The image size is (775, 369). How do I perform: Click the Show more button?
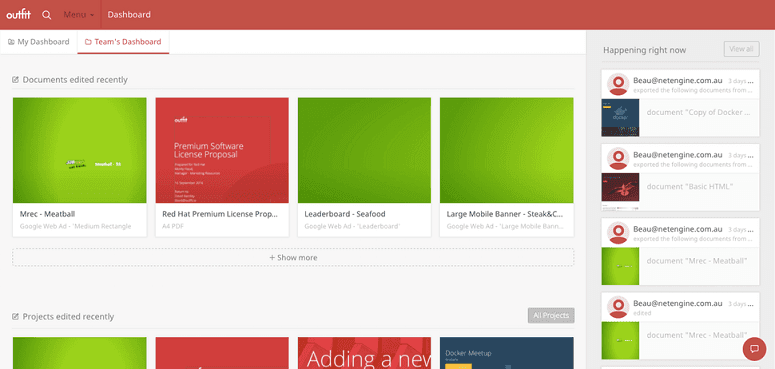click(293, 257)
